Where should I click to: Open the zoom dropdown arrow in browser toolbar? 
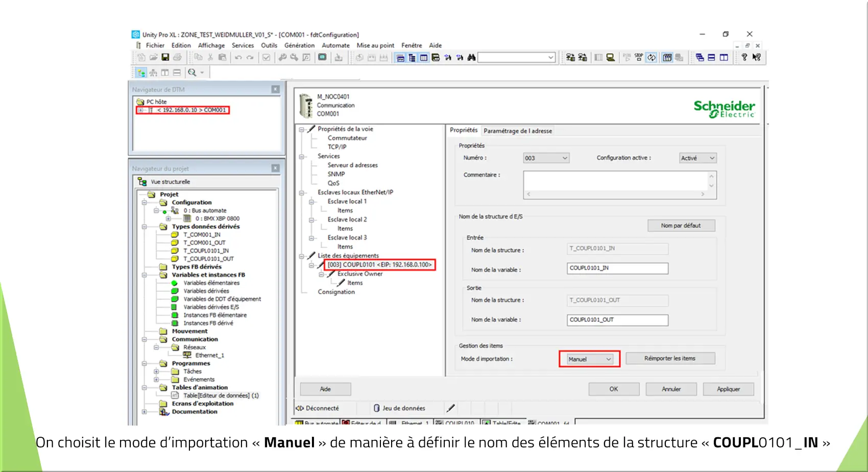202,73
